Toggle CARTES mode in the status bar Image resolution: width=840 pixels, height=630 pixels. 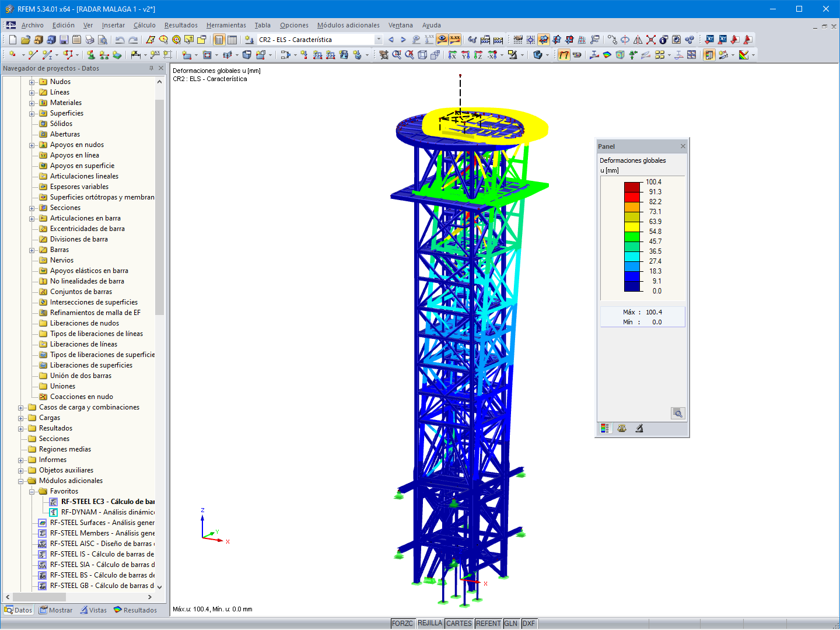point(459,623)
